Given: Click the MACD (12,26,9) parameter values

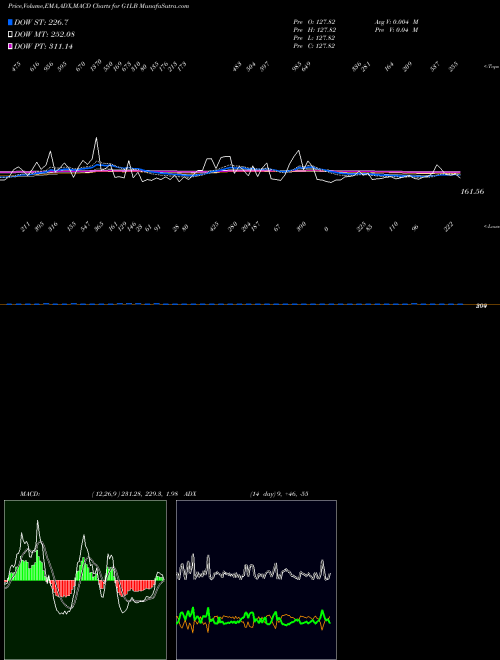Looking at the screenshot, I should [x=133, y=494].
